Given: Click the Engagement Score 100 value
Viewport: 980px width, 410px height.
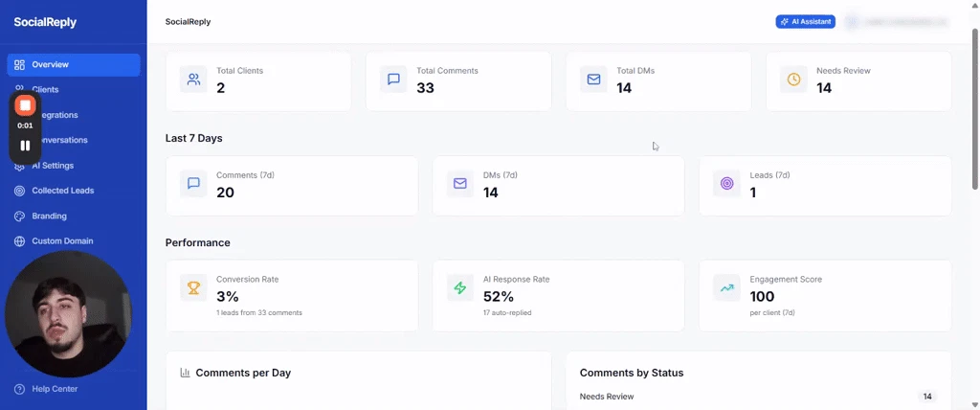Looking at the screenshot, I should (762, 297).
